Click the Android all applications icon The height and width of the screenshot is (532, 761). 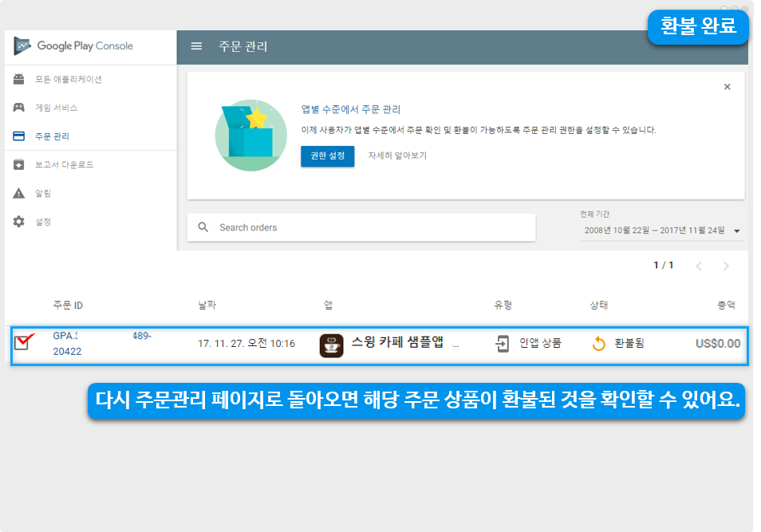click(19, 80)
